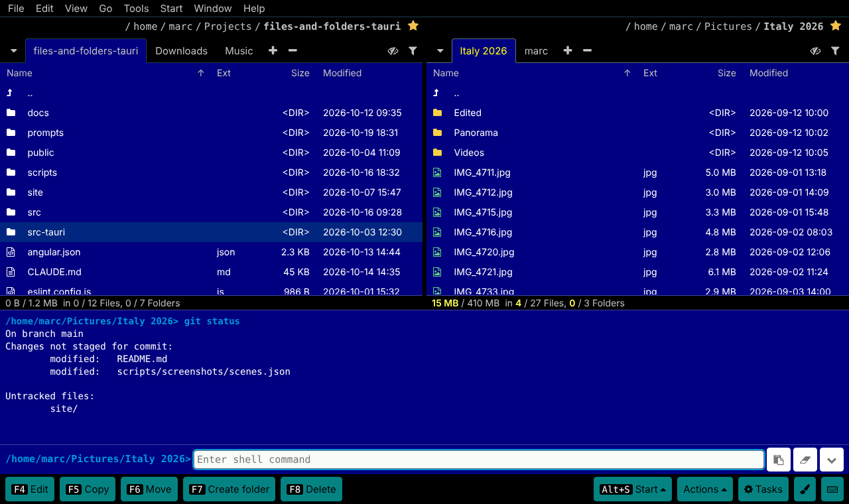Click the image icon of IMG_4711.jpg
849x504 pixels.
coord(437,172)
